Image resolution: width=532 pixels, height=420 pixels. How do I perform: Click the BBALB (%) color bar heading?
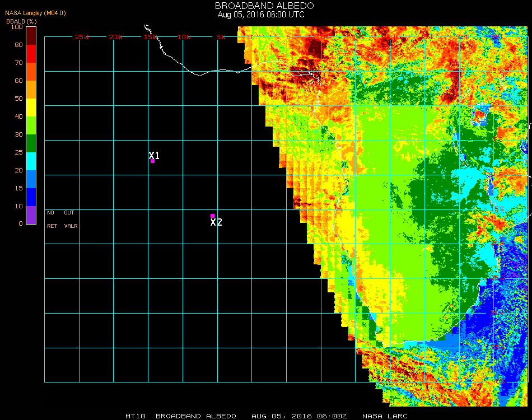coord(21,21)
